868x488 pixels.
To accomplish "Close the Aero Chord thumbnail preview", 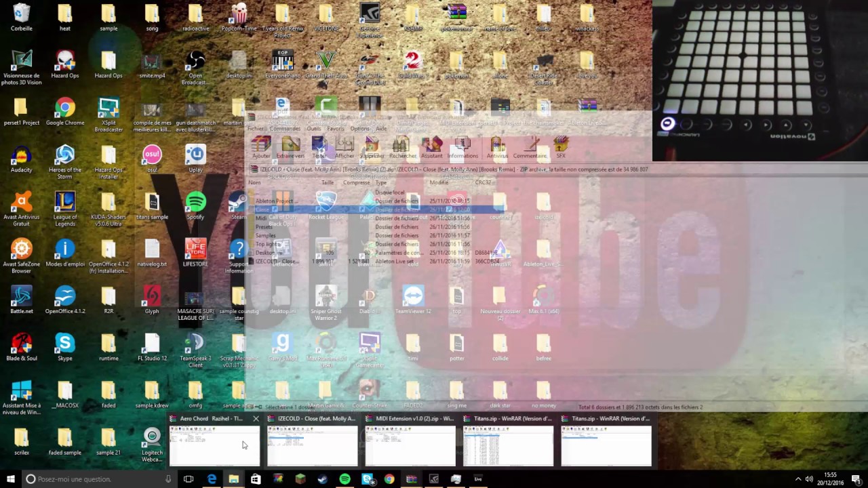I will (256, 419).
